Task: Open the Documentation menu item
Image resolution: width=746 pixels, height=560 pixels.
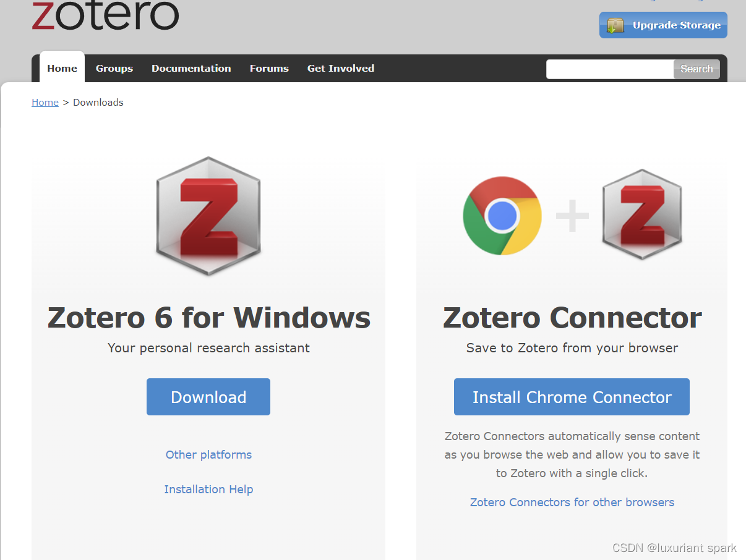Action: 191,68
